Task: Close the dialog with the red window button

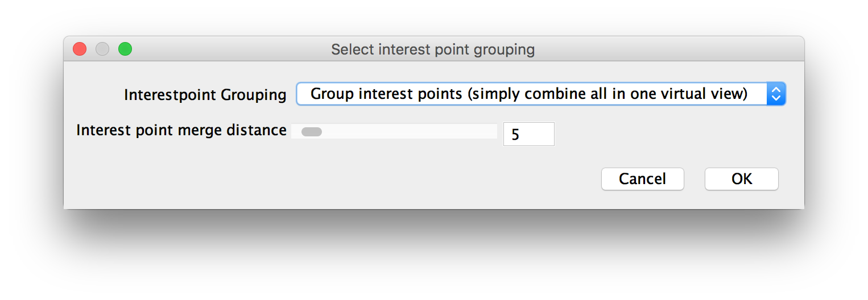Action: (80, 49)
